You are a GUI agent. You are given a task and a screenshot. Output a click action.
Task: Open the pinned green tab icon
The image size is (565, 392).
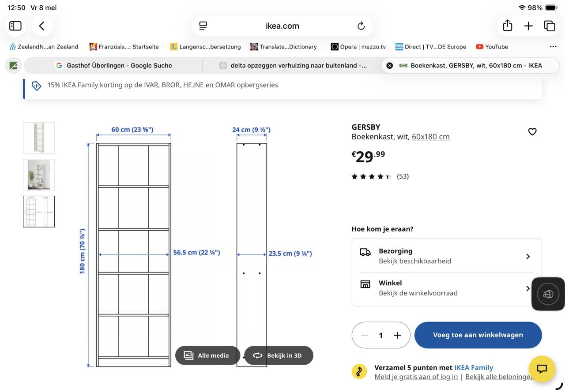click(x=13, y=66)
